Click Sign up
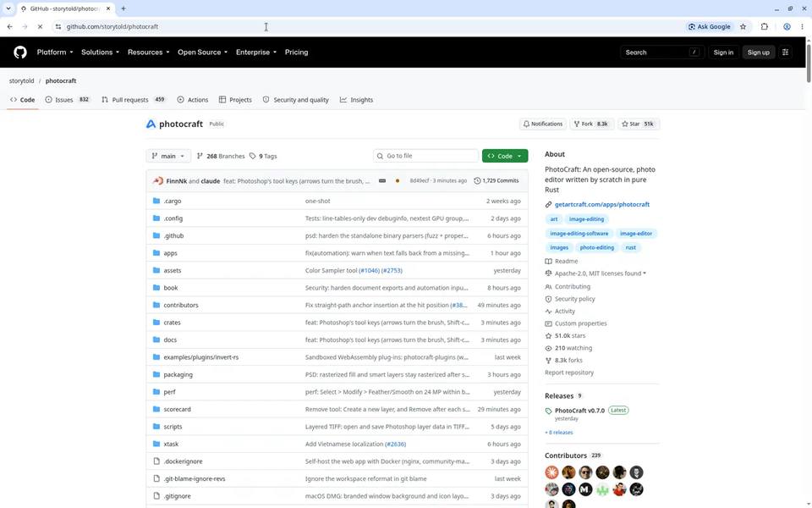The height and width of the screenshot is (508, 812). point(758,52)
